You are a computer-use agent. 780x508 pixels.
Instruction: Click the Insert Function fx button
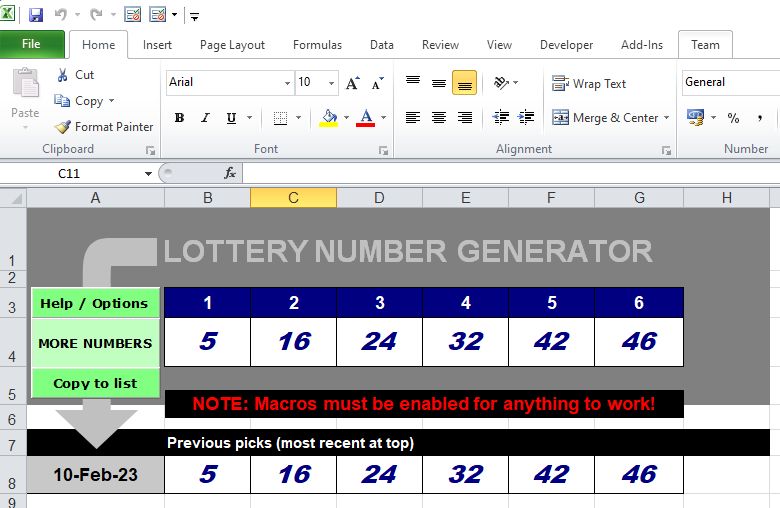point(230,173)
